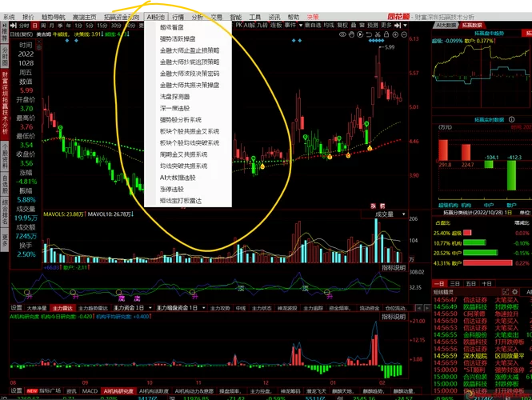Click the eye icon above the chart
532x400 pixels.
point(342,34)
